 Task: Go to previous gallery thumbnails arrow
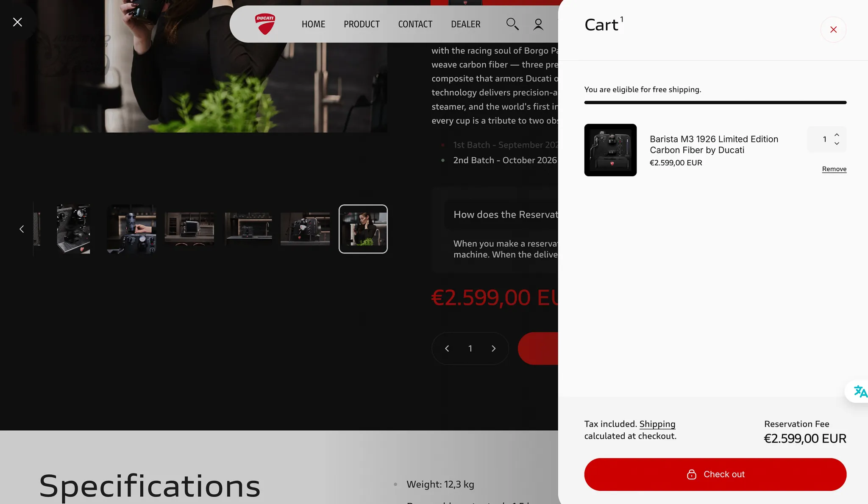click(x=22, y=229)
